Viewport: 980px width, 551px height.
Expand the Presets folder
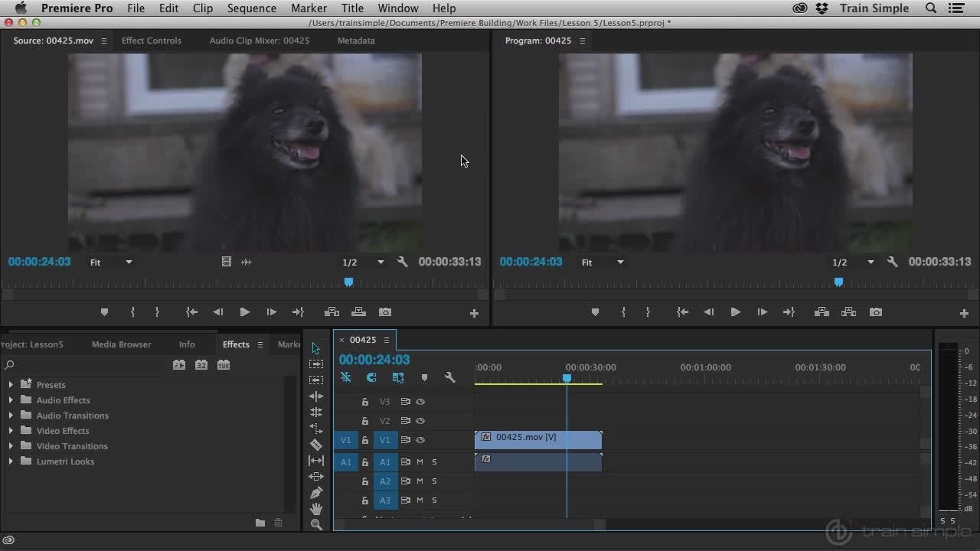(x=11, y=385)
